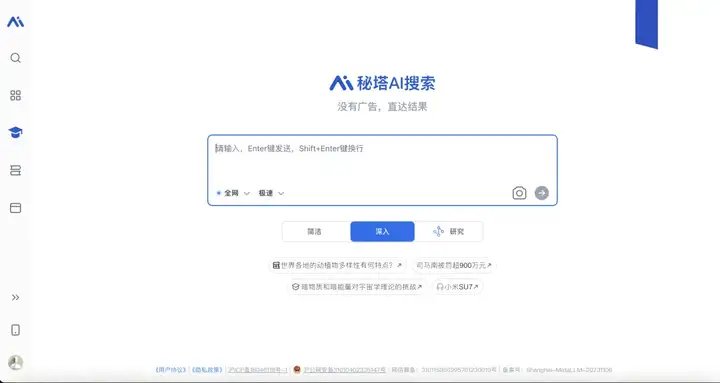Open suggestion 司马南被罚超900万元

point(454,265)
